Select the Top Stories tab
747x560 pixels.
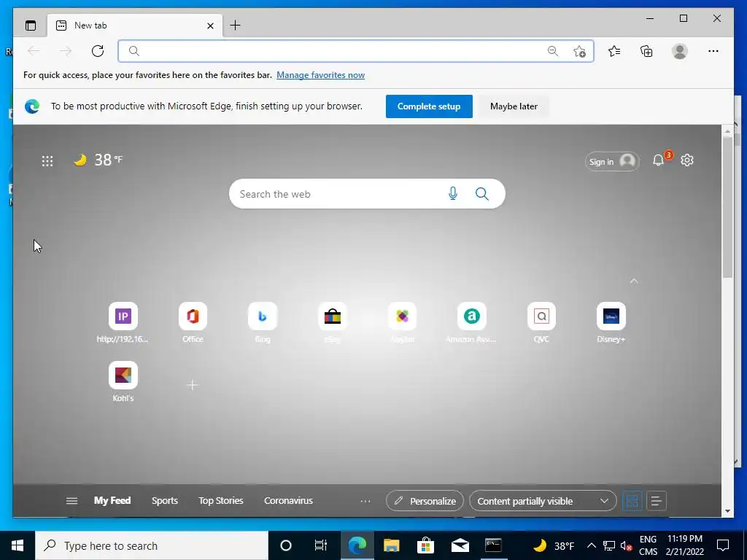(x=220, y=501)
